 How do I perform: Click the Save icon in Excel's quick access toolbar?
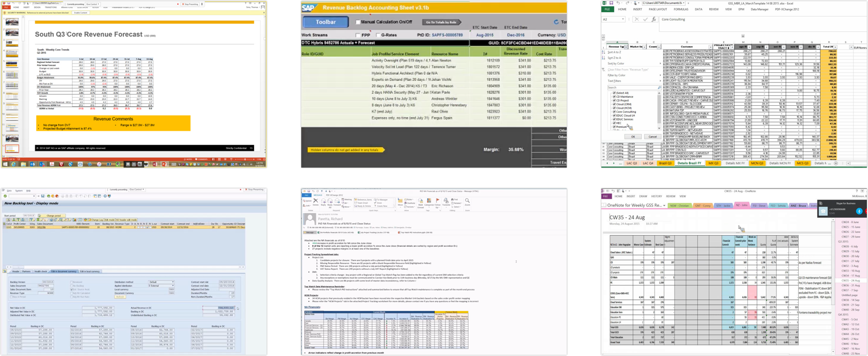point(611,3)
